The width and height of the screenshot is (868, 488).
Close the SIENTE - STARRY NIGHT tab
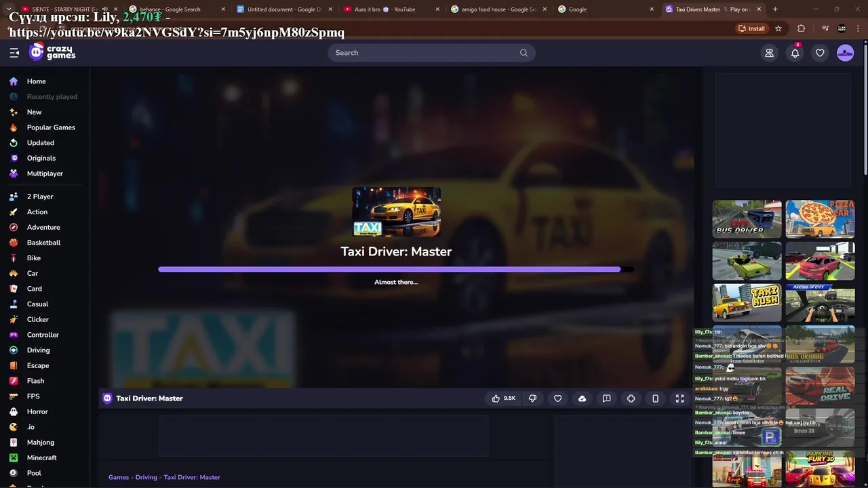click(115, 9)
